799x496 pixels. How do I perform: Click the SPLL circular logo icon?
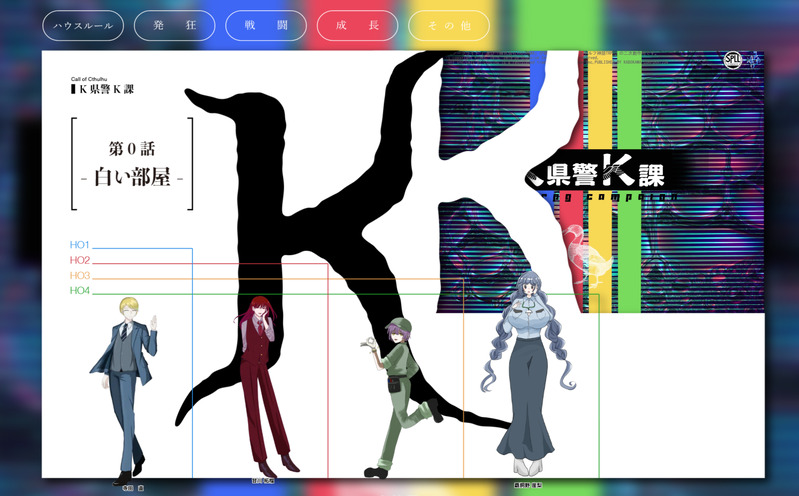click(733, 60)
